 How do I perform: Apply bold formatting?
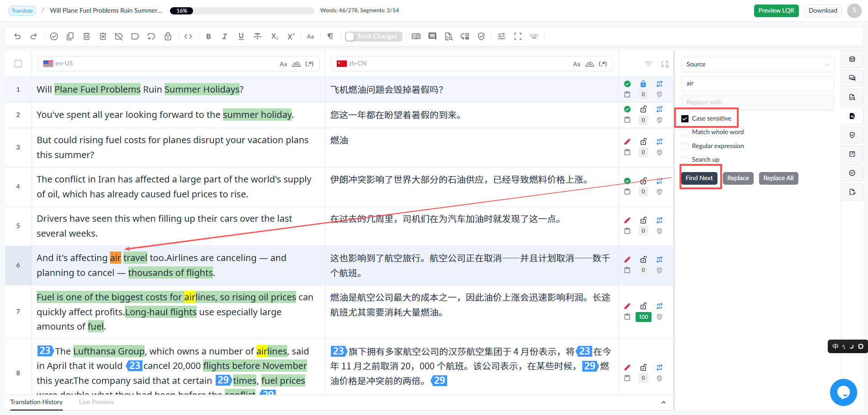tap(208, 37)
